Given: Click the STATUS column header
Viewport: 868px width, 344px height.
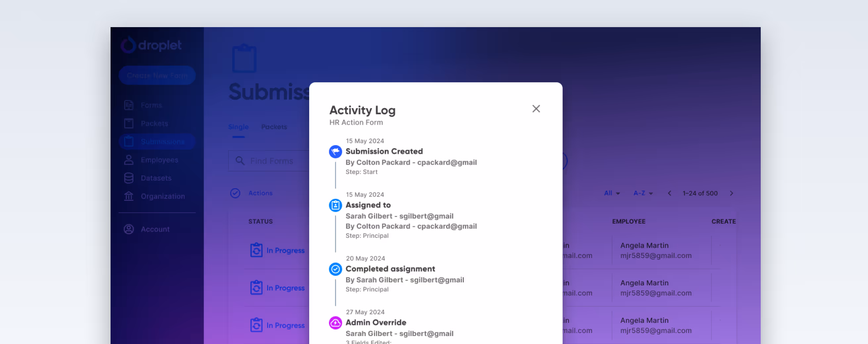Looking at the screenshot, I should pos(261,222).
